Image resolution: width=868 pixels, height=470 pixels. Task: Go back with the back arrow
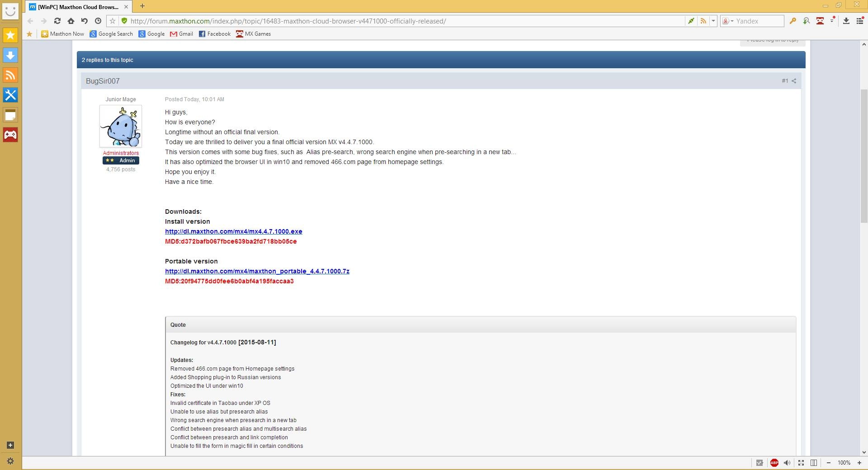(30, 21)
